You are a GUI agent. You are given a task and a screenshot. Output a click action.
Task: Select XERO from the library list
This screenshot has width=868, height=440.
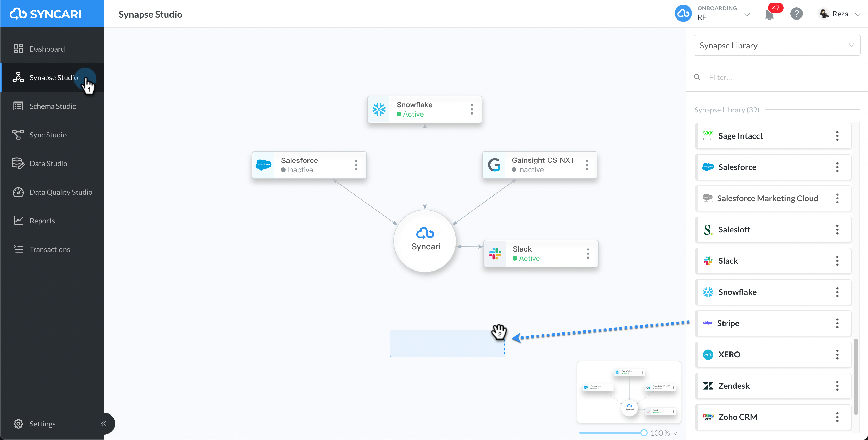click(773, 354)
